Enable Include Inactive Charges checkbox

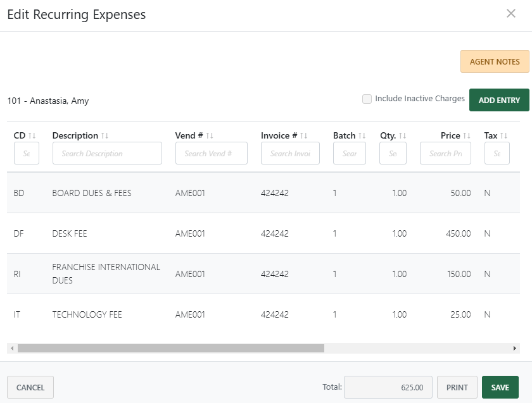pos(367,99)
